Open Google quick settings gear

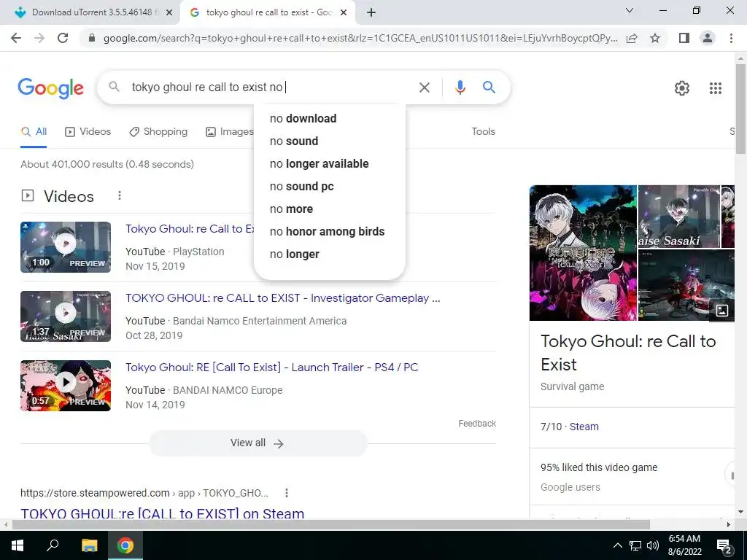click(682, 88)
